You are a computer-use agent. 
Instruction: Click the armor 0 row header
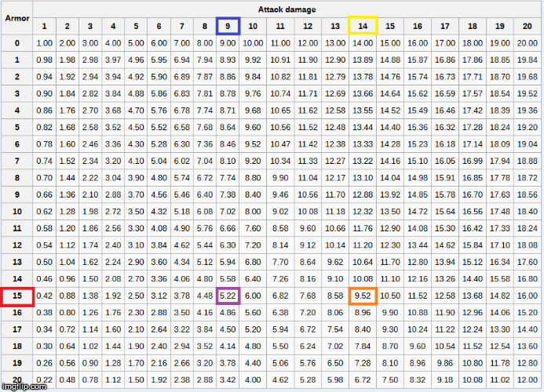(x=17, y=42)
